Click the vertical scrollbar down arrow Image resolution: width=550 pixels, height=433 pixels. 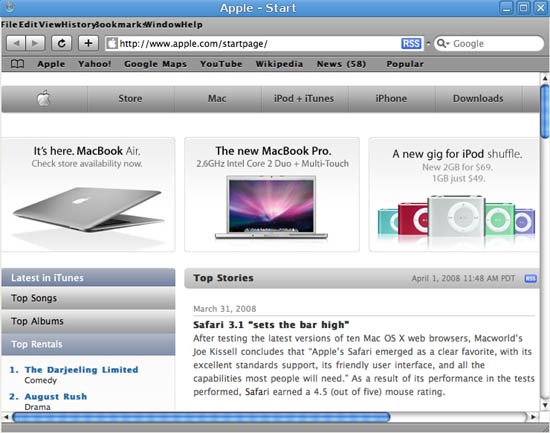(545, 405)
